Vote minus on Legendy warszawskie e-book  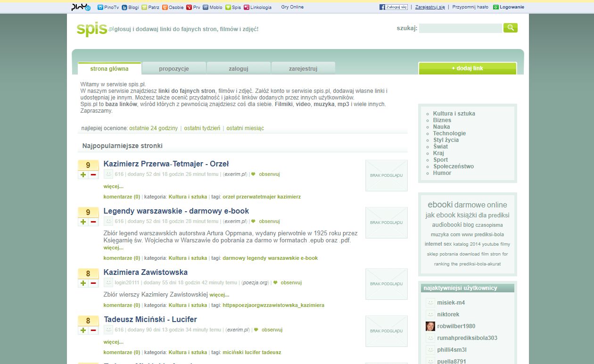point(93,222)
